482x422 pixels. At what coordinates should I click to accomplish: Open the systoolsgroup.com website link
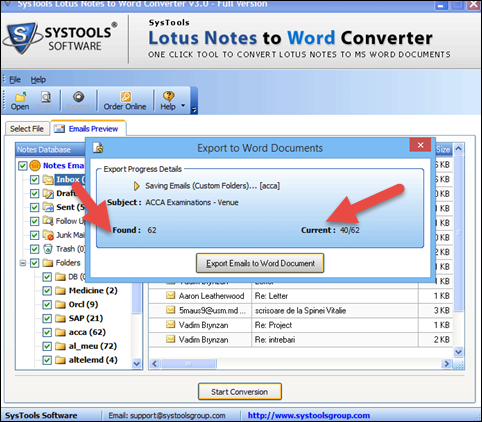tap(309, 415)
